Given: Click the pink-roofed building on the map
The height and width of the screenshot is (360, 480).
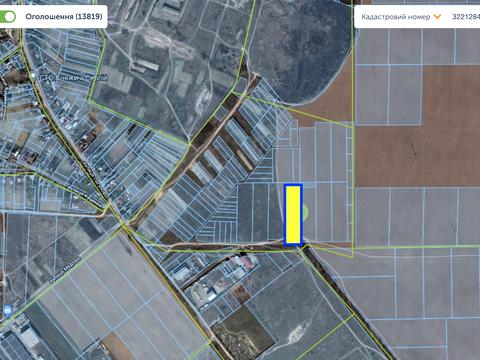Looking at the screenshot, I should click(x=247, y=262).
